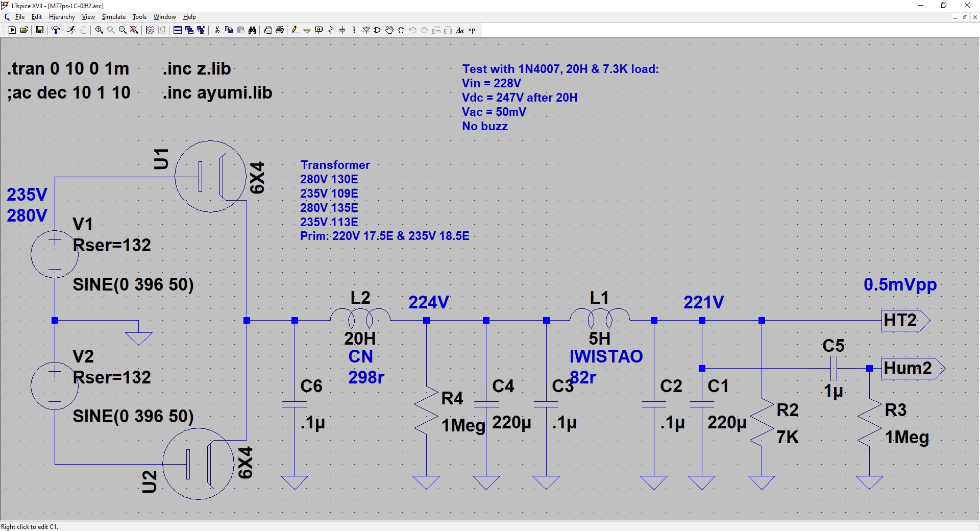Cascade windows using the toolbar icon
The height and width of the screenshot is (531, 980).
(189, 30)
